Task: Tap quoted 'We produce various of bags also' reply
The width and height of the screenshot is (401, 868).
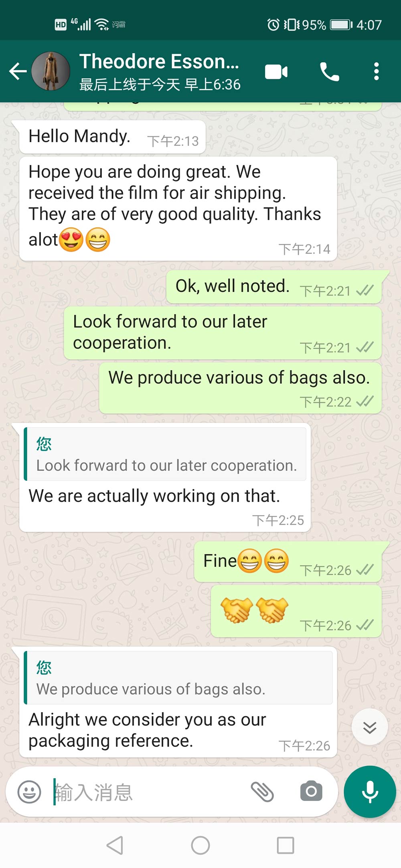Action: tap(178, 677)
